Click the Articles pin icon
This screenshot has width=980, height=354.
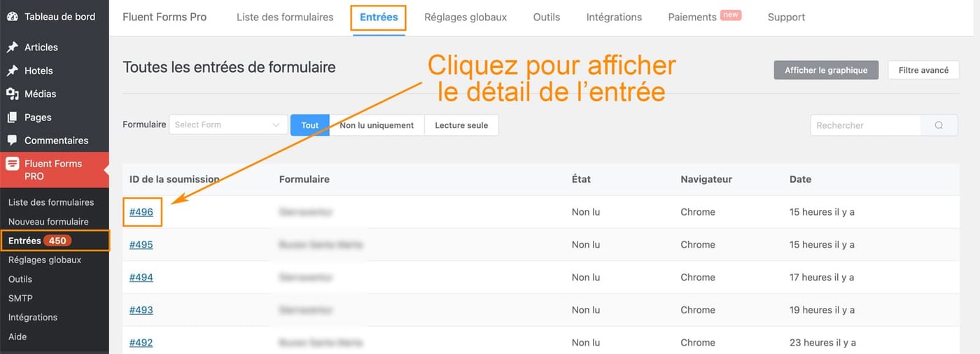[x=12, y=47]
